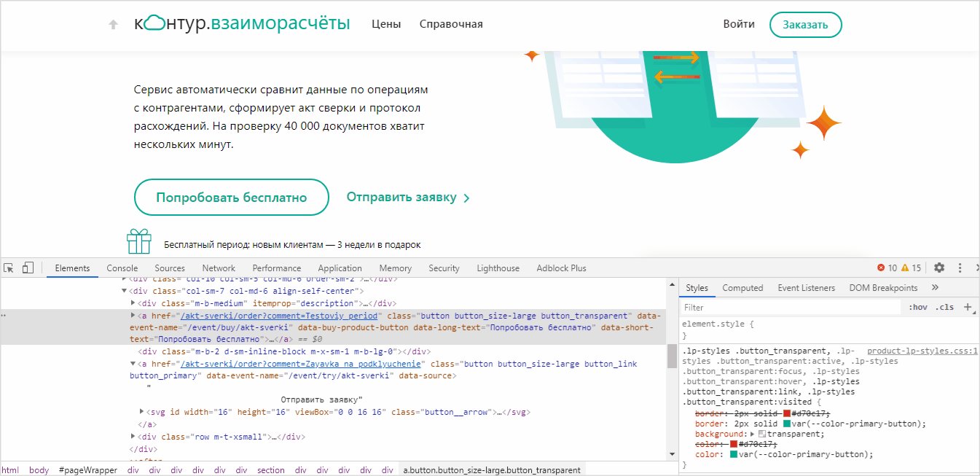Screen dimensions: 980x476
Task: Click the red errors count badge
Action: [x=887, y=268]
